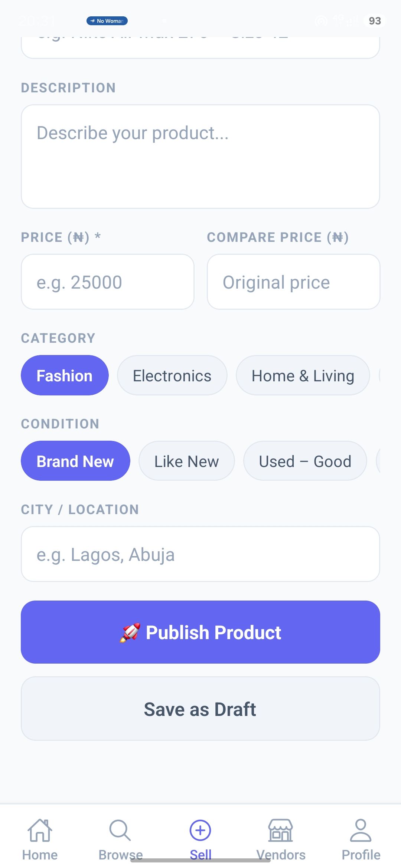Focus the City / Location field
Image resolution: width=401 pixels, height=868 pixels.
click(x=200, y=554)
